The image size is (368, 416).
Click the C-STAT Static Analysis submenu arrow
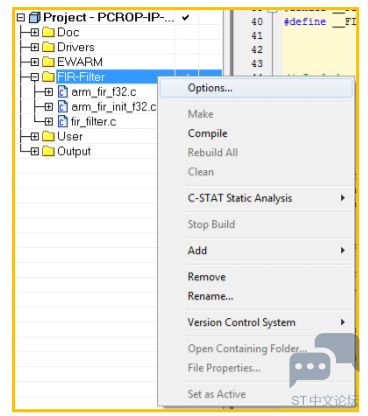[x=343, y=198]
